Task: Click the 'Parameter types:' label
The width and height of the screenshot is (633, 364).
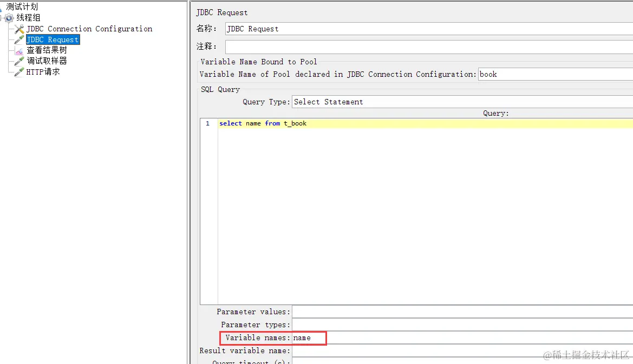Action: click(x=256, y=325)
